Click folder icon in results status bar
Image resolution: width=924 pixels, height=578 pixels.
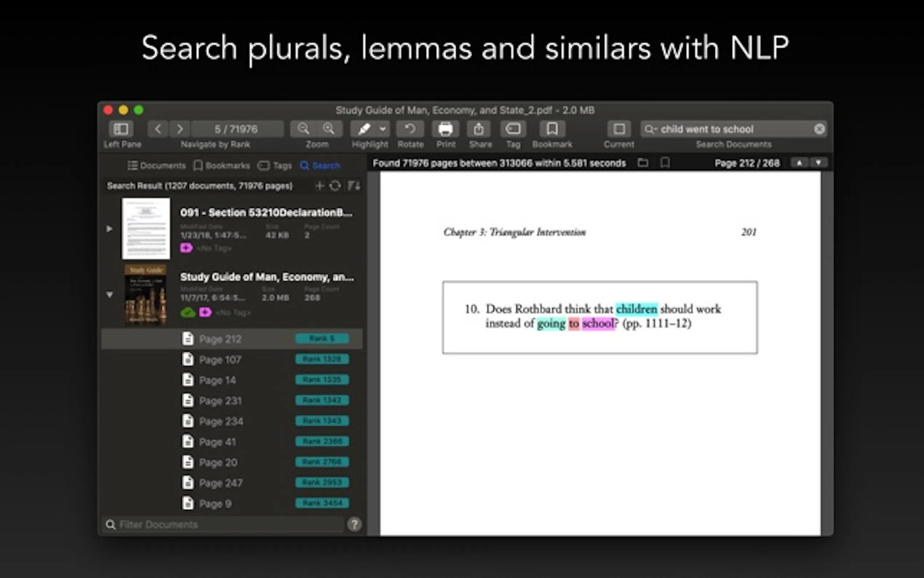tap(643, 163)
